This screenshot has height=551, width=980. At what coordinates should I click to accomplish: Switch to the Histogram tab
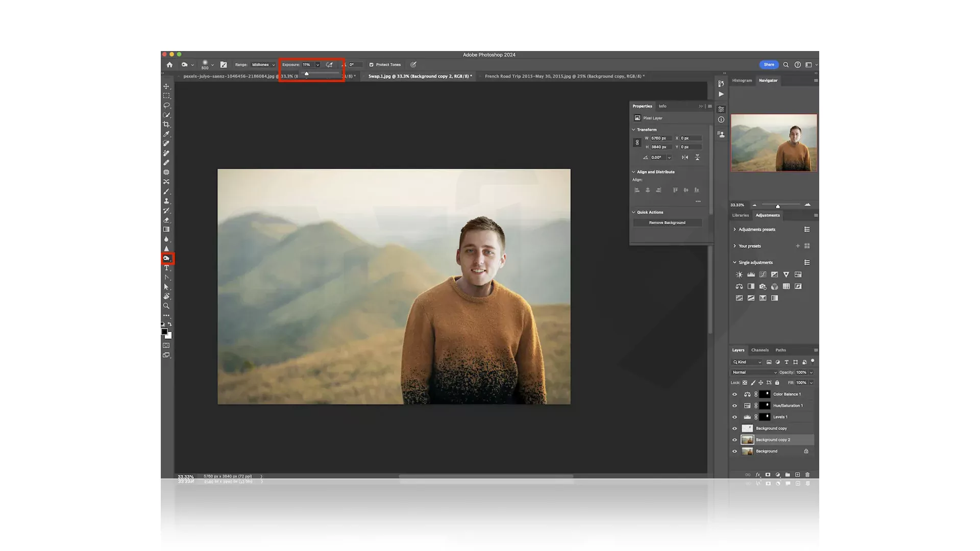tap(742, 81)
